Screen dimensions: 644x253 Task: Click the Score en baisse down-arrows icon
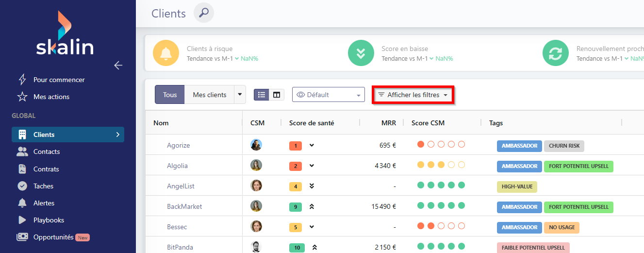361,53
